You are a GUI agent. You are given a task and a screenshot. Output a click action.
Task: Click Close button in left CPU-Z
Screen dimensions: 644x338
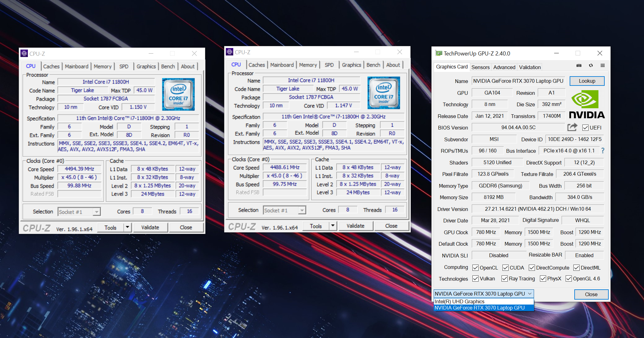(186, 227)
